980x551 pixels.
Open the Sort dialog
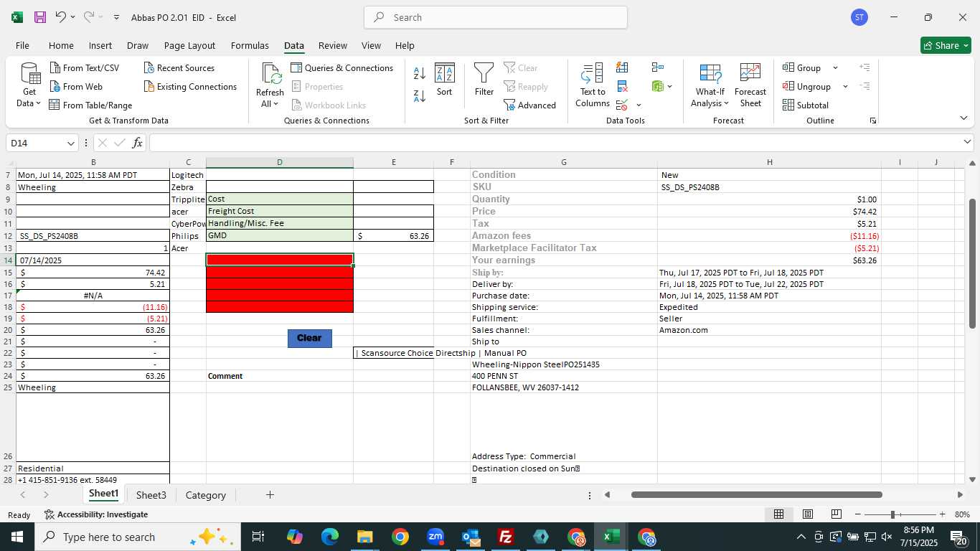445,80
